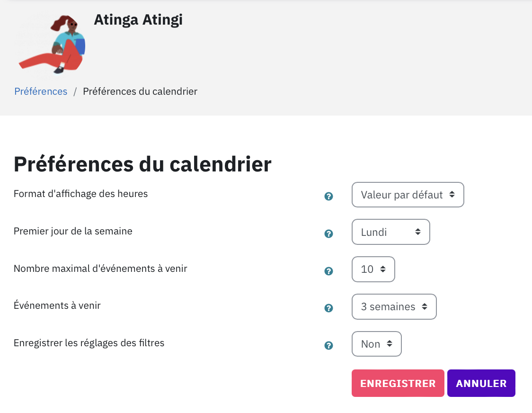Expand the Lundi first day dropdown
Screen dimensions: 532x413
(391, 232)
